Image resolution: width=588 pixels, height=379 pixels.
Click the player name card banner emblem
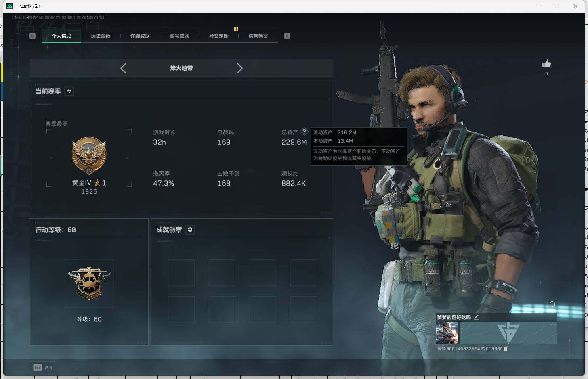pos(508,333)
